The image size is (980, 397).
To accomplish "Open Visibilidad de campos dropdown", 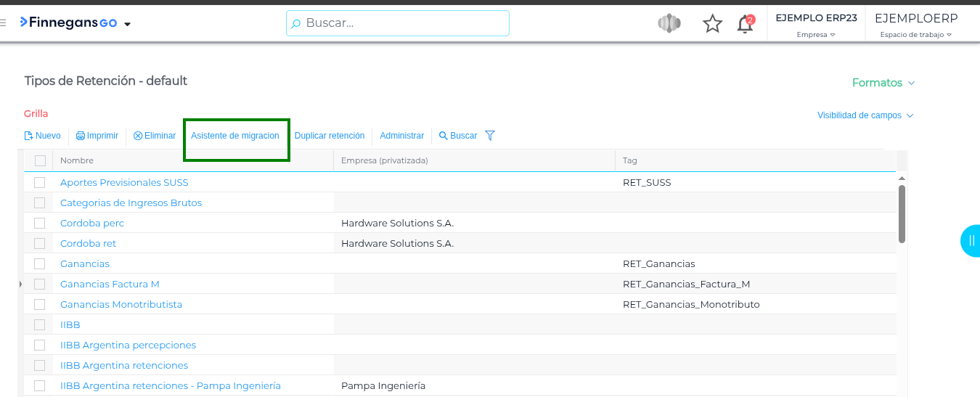I will 865,115.
